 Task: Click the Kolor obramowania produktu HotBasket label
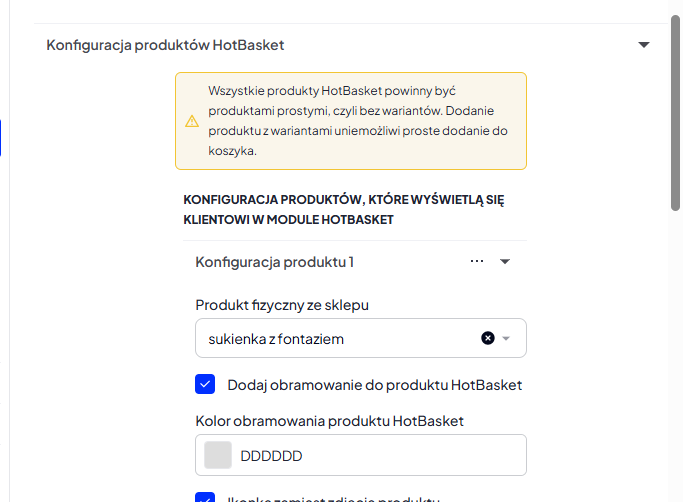[x=330, y=421]
